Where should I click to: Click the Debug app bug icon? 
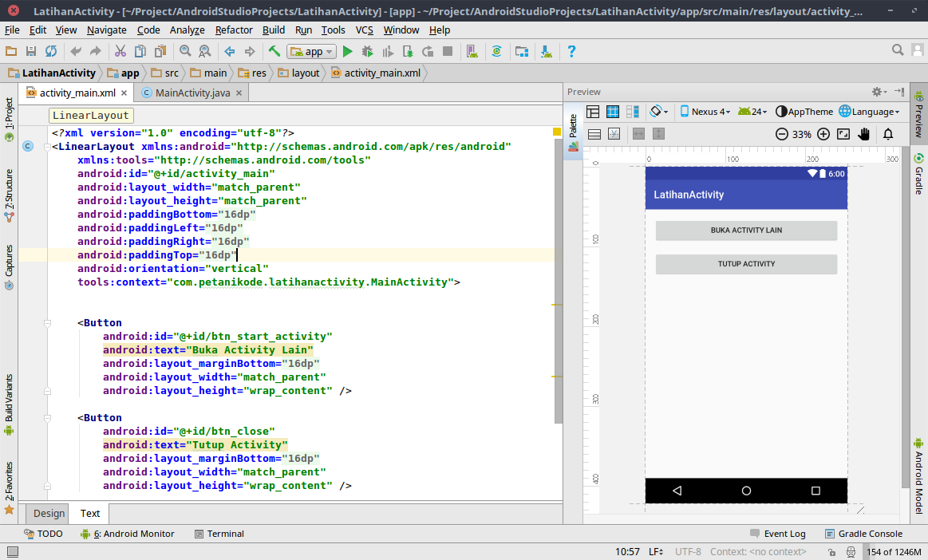368,51
